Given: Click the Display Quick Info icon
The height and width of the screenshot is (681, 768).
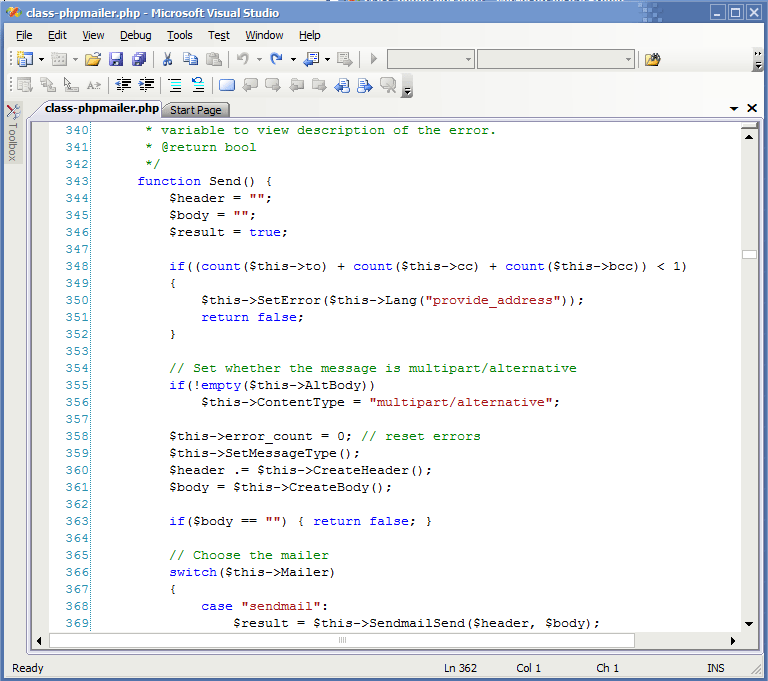Looking at the screenshot, I should [71, 85].
